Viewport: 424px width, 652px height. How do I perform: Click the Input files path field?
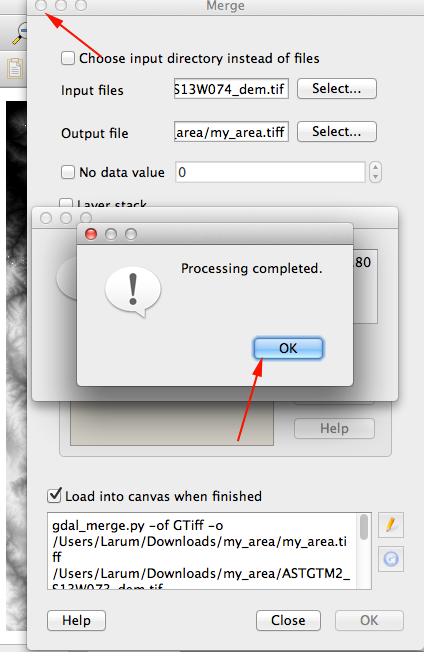click(231, 89)
